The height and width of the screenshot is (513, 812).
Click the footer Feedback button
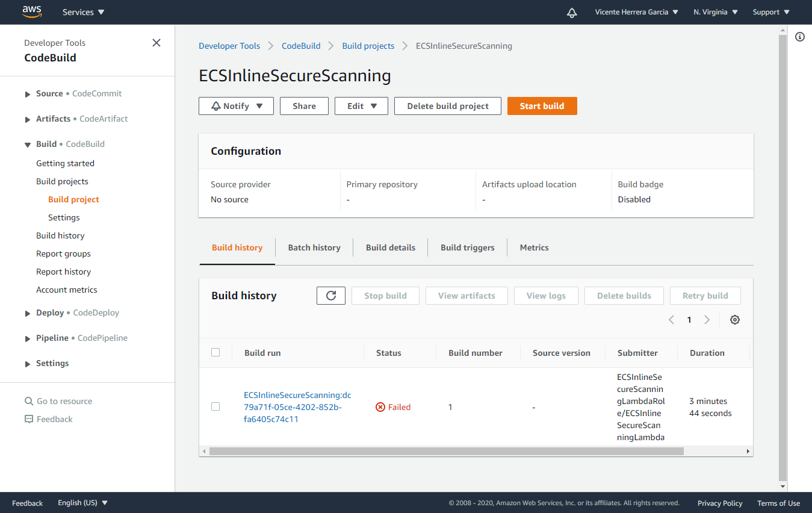27,503
